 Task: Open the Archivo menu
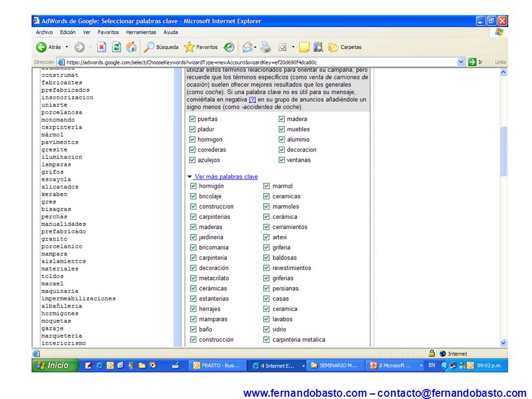tap(44, 32)
